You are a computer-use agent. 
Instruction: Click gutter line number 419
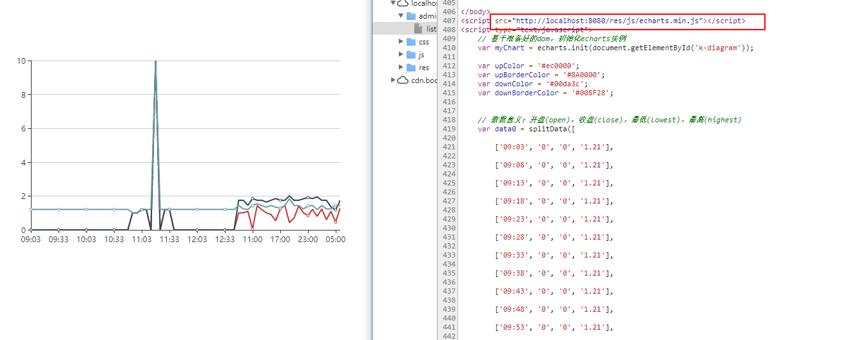(x=449, y=129)
